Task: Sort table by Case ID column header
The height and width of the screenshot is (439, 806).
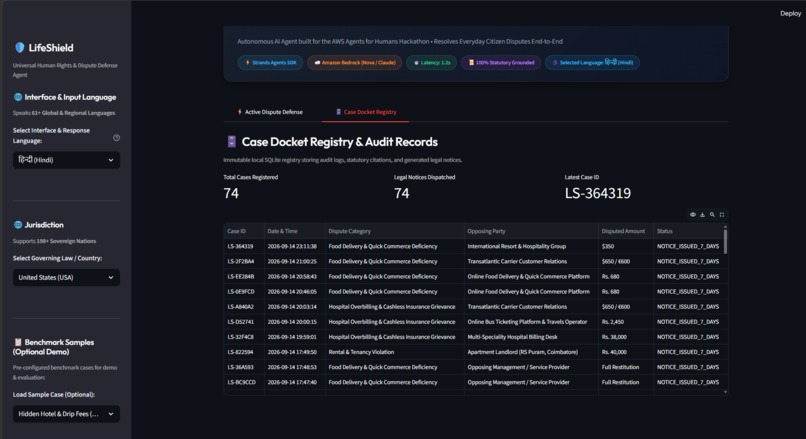Action: pyautogui.click(x=244, y=231)
